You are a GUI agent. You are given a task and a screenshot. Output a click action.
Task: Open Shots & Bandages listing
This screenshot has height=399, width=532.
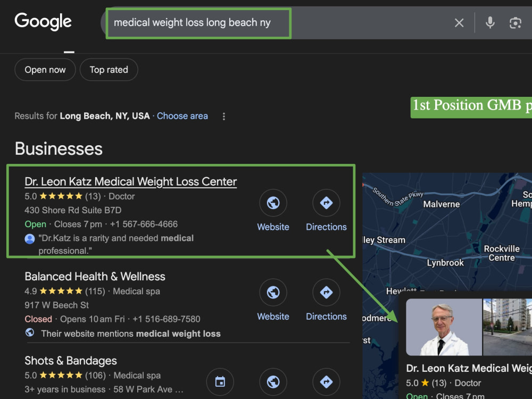tap(71, 361)
